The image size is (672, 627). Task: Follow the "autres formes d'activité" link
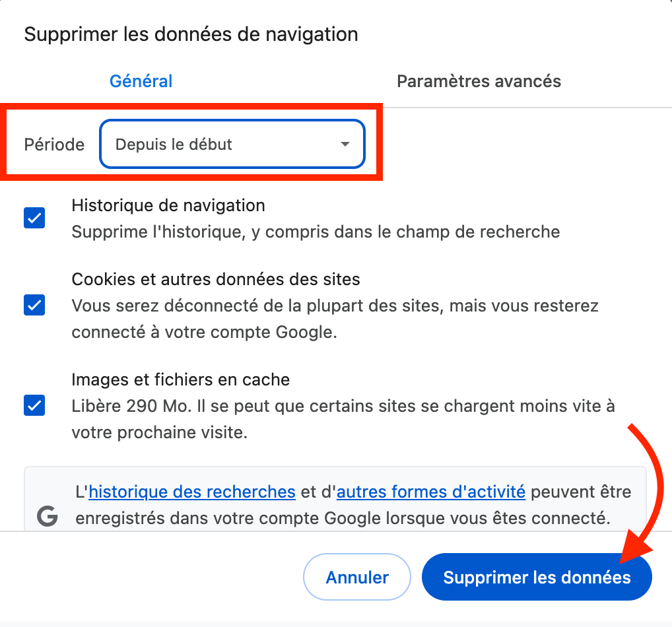(x=430, y=492)
